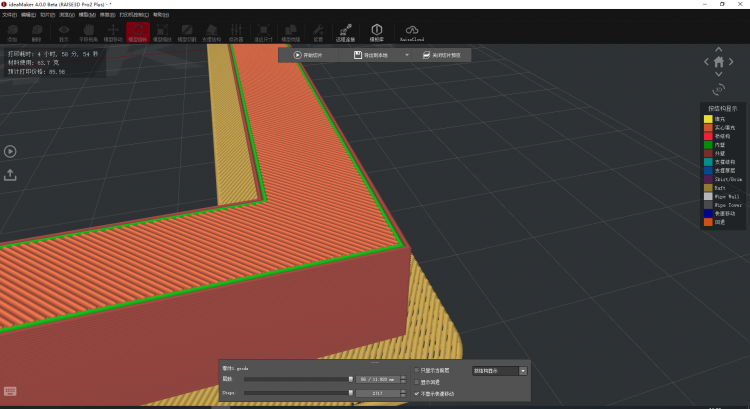
Task: Select the View eye tool
Action: tap(64, 33)
